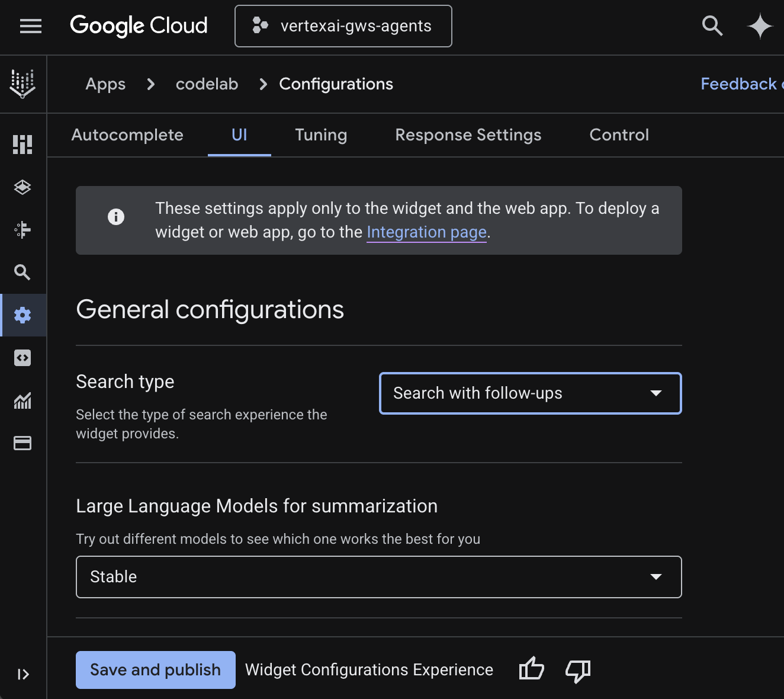Click the Vertex AI product logo icon
Screen dimensions: 784x699
coord(23,84)
